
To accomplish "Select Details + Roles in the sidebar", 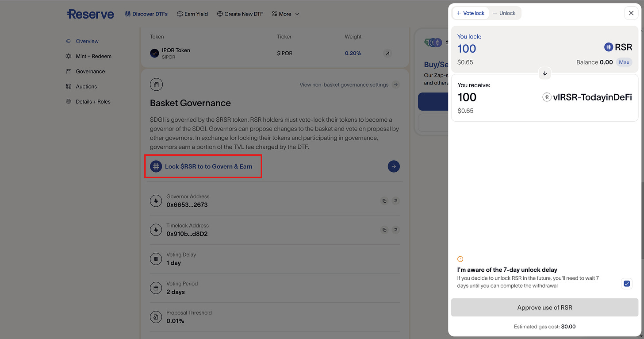I will [x=88, y=101].
